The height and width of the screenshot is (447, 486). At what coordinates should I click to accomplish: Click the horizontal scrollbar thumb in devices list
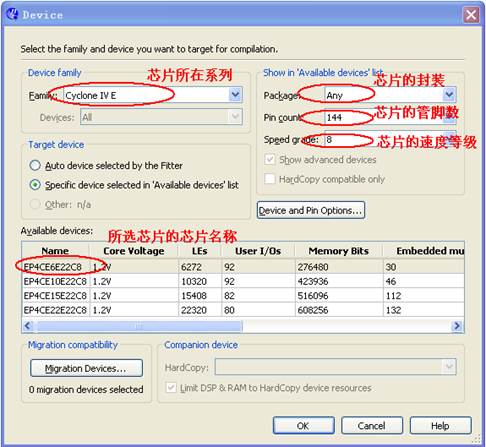click(139, 326)
